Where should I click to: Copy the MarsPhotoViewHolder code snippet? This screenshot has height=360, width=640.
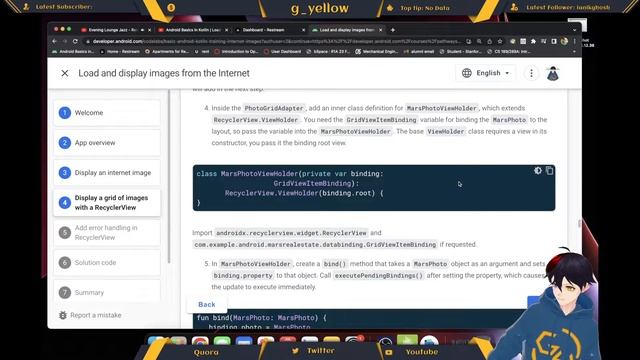click(549, 171)
